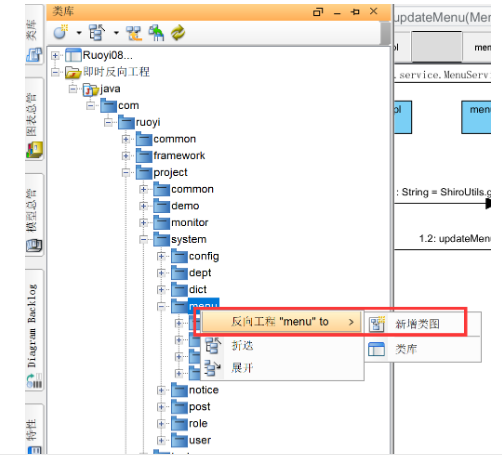This screenshot has height=458, width=502.
Task: Select the dept package
Action: [x=191, y=273]
